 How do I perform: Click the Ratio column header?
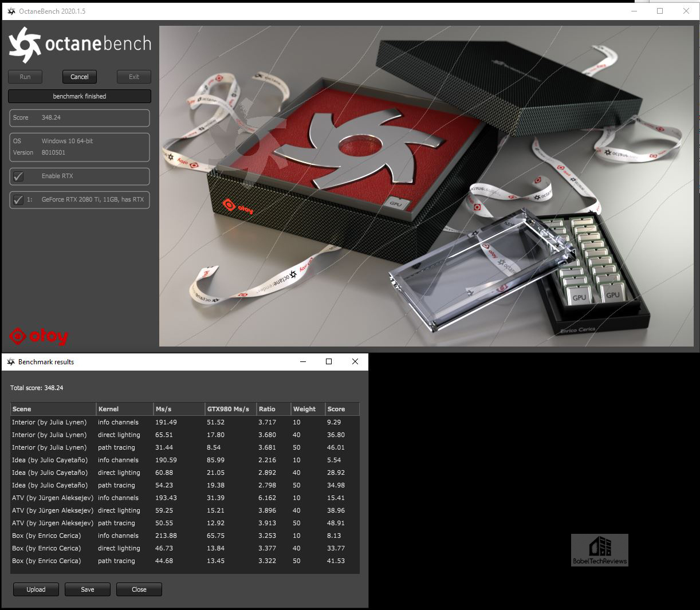click(x=274, y=409)
